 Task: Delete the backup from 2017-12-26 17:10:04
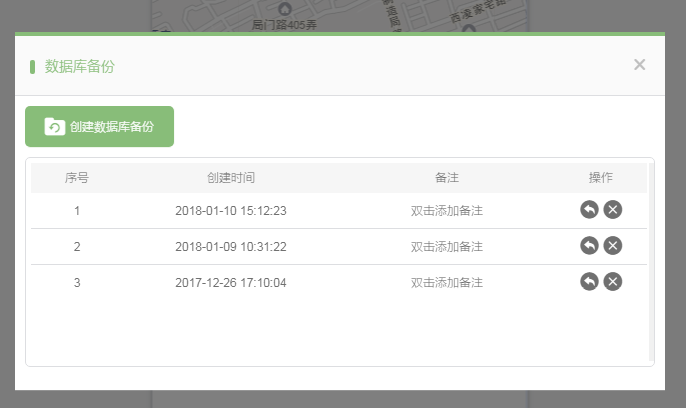pyautogui.click(x=613, y=281)
